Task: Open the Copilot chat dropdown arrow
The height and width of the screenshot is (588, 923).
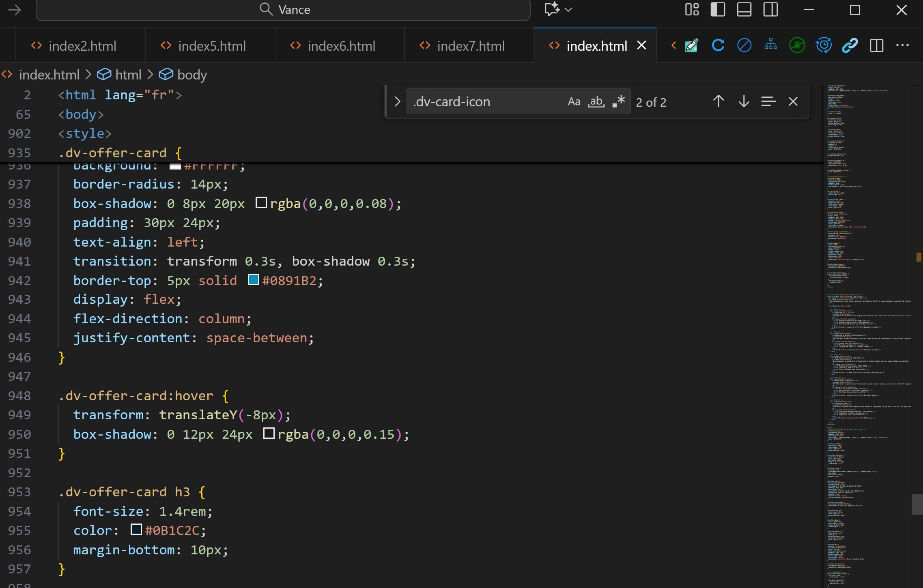Action: [568, 10]
